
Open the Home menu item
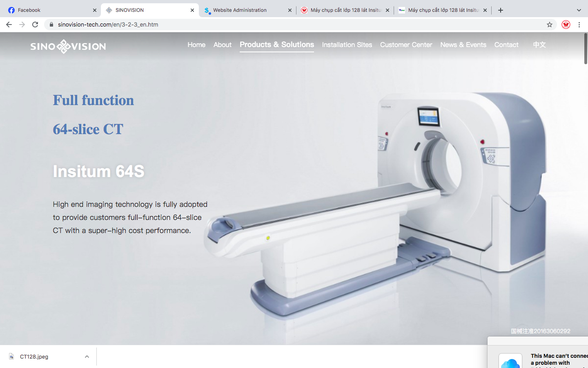coord(196,45)
